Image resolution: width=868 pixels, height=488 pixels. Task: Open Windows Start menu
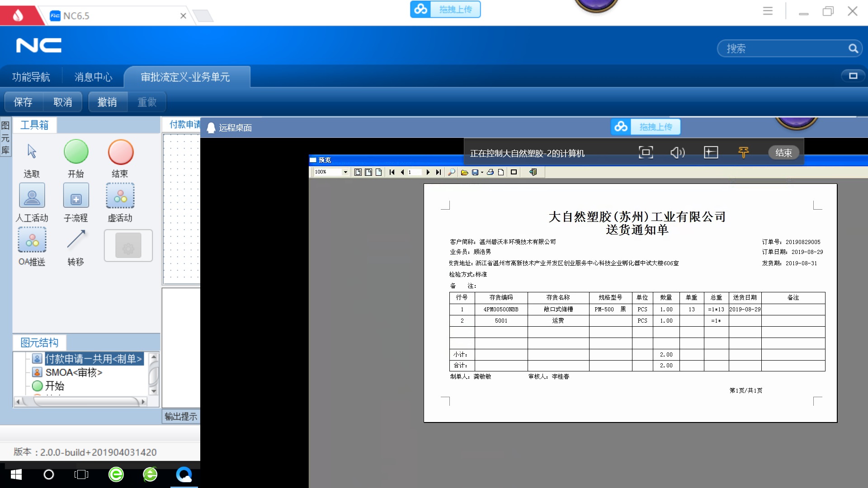pos(16,474)
